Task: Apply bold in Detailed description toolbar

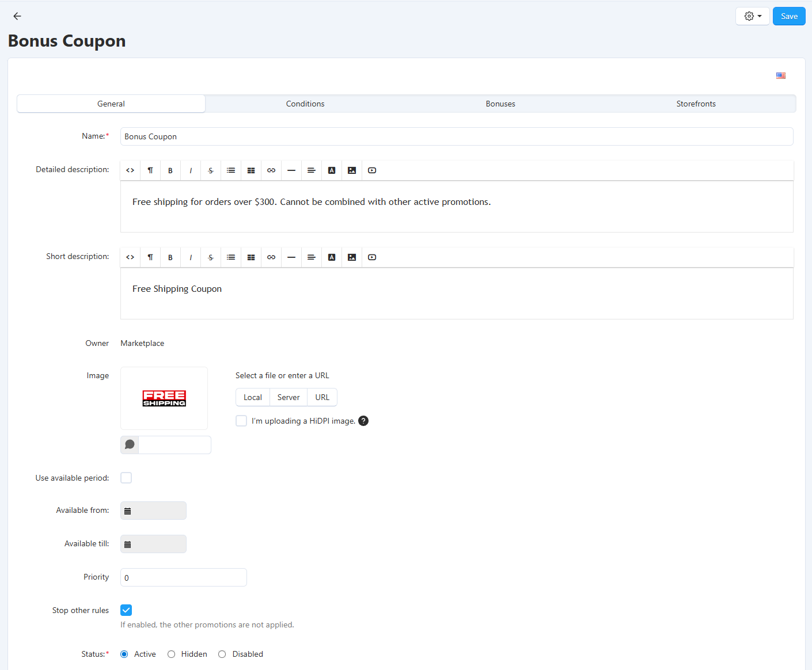Action: [170, 170]
